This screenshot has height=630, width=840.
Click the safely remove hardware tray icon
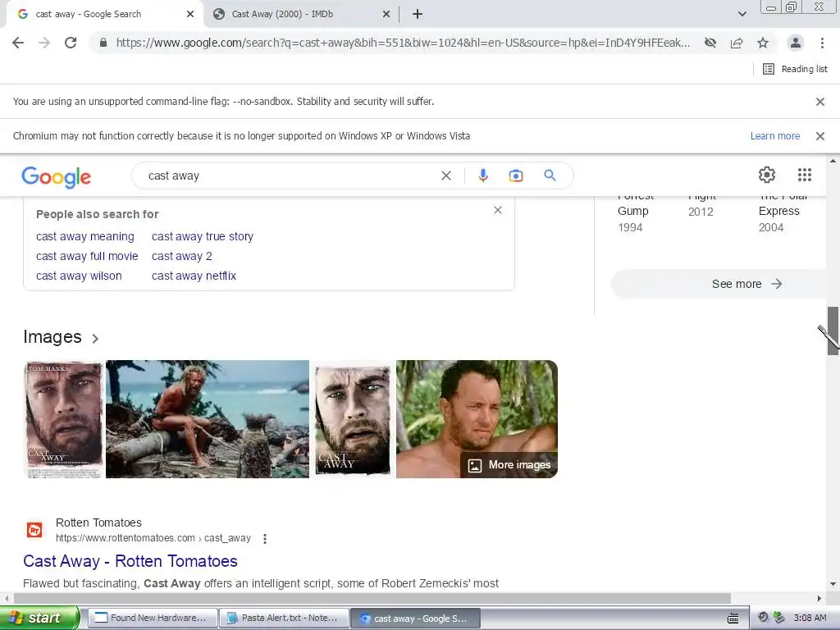[x=778, y=618]
